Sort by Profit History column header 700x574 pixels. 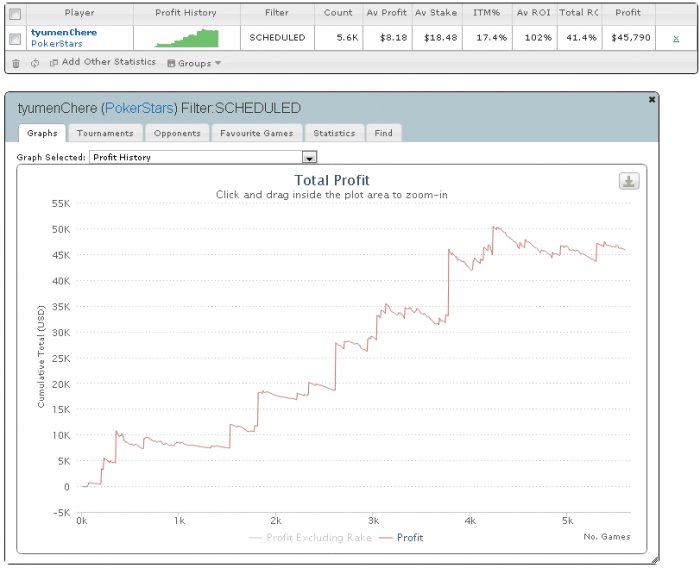pos(186,13)
